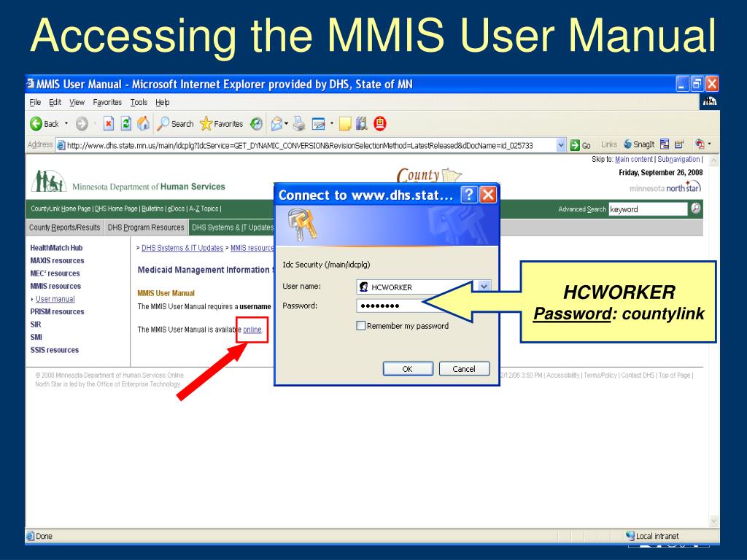
Task: Open the Edit menu
Action: 55,102
